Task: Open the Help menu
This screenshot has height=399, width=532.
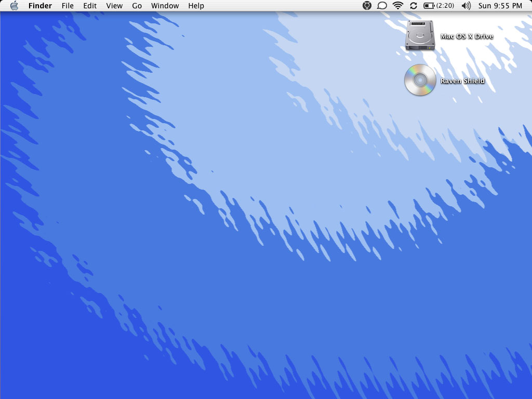Action: pos(196,6)
